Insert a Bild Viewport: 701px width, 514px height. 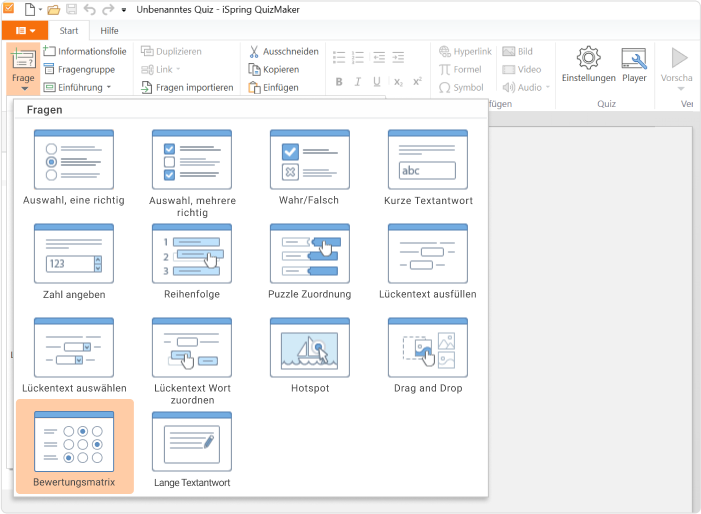[517, 51]
